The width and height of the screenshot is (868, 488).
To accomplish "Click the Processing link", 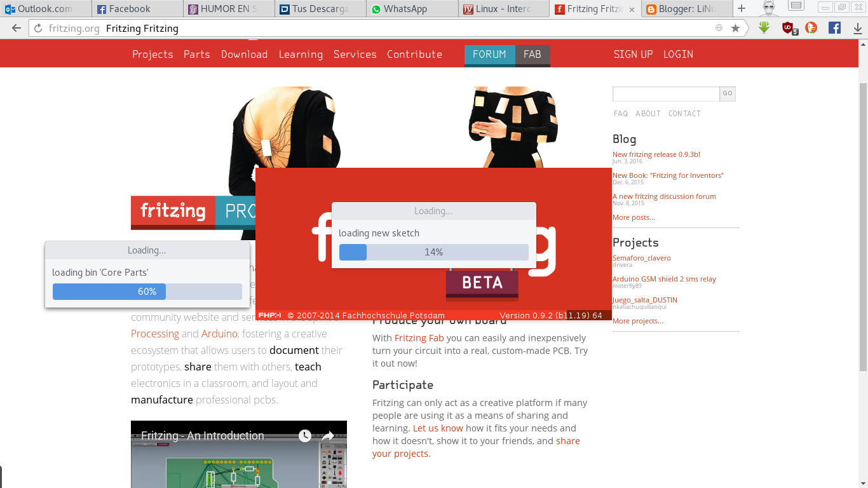I will coord(155,334).
